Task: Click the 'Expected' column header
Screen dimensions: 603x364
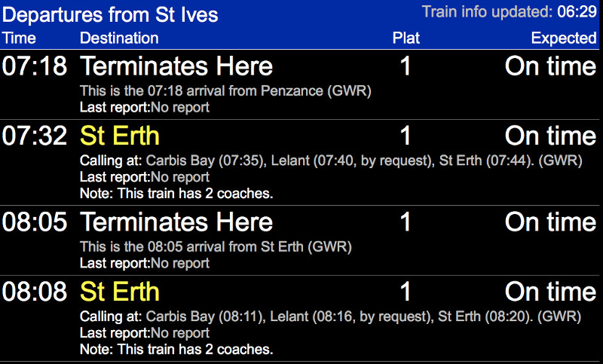Action: [563, 38]
